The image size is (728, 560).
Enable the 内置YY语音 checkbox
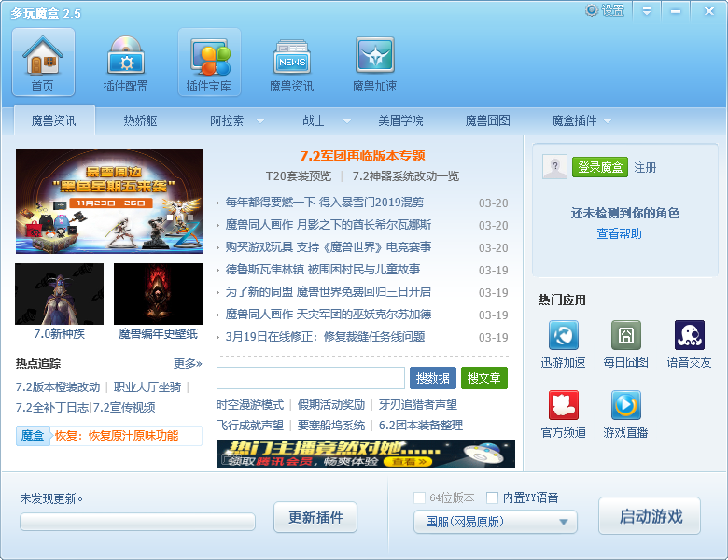(492, 497)
